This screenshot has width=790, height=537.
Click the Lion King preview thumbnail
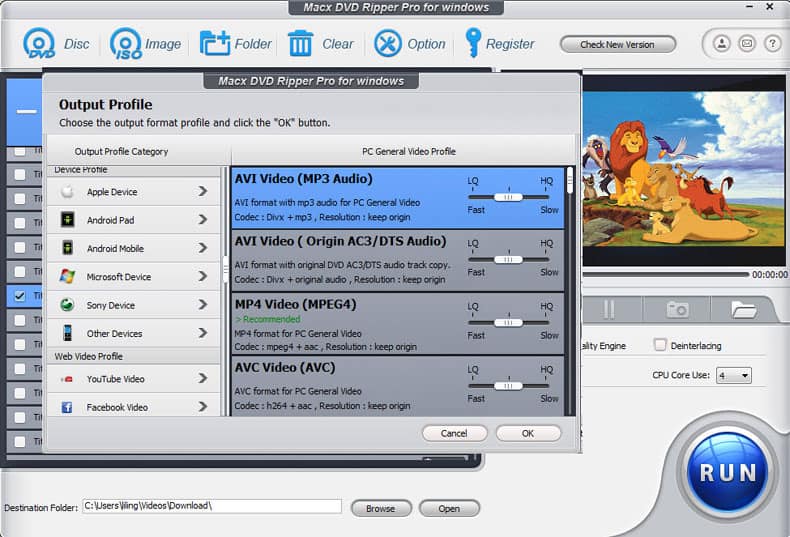point(684,169)
